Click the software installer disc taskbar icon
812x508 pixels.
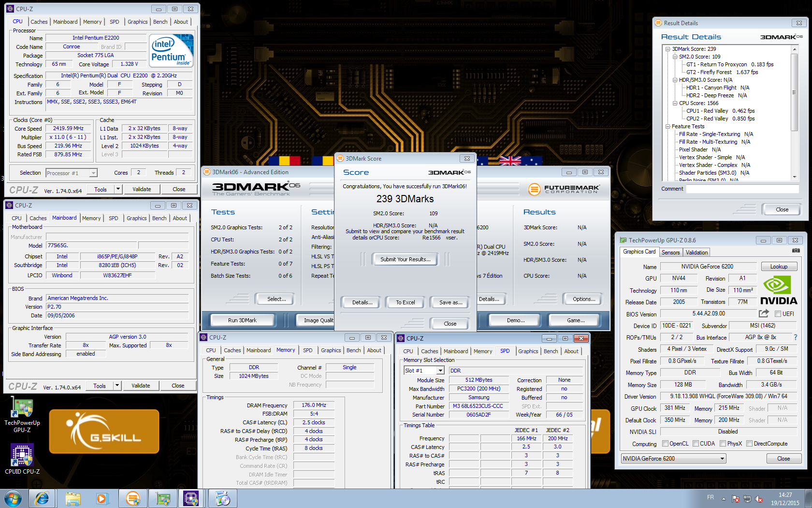[222, 498]
